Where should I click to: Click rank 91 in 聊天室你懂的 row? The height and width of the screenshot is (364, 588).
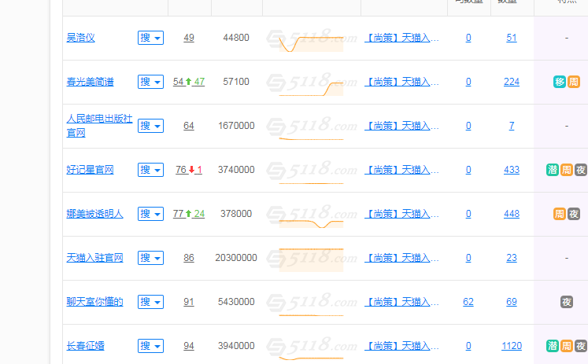[189, 302]
